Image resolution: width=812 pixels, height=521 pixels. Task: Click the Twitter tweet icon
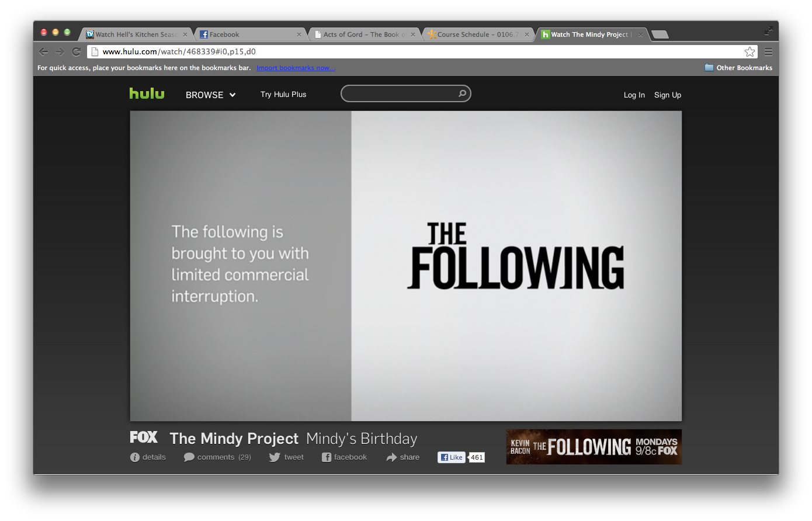[x=275, y=457]
